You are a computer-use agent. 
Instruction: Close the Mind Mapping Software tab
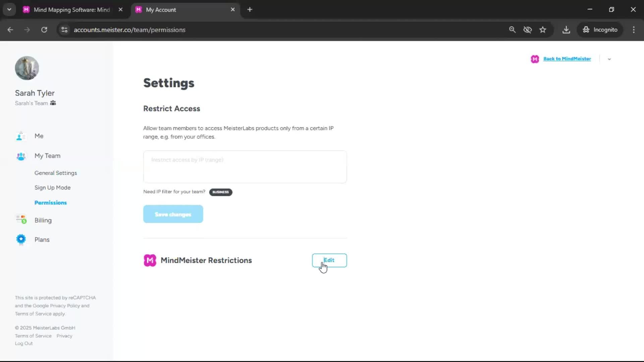(x=120, y=10)
